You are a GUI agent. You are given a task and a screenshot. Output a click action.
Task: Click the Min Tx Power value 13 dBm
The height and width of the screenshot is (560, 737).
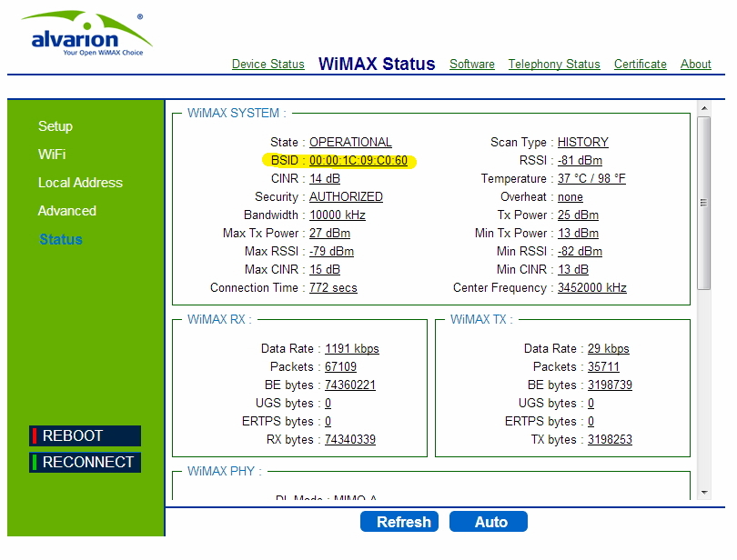[578, 233]
